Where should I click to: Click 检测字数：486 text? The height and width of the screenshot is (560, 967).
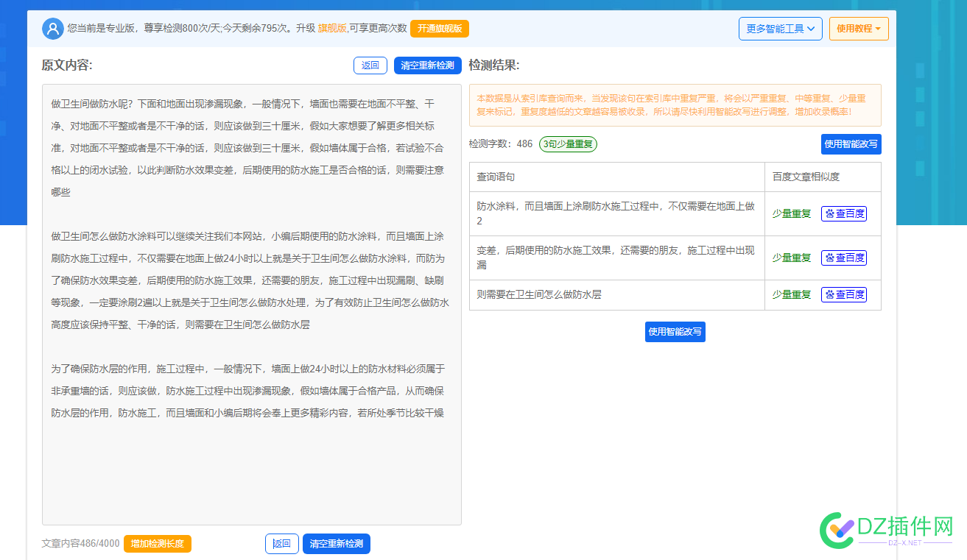pos(501,144)
